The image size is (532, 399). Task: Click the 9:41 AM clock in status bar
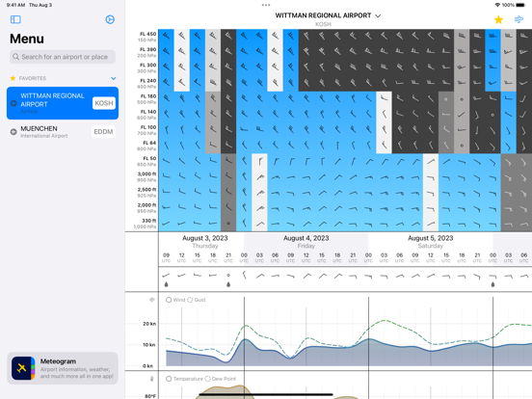pyautogui.click(x=15, y=5)
